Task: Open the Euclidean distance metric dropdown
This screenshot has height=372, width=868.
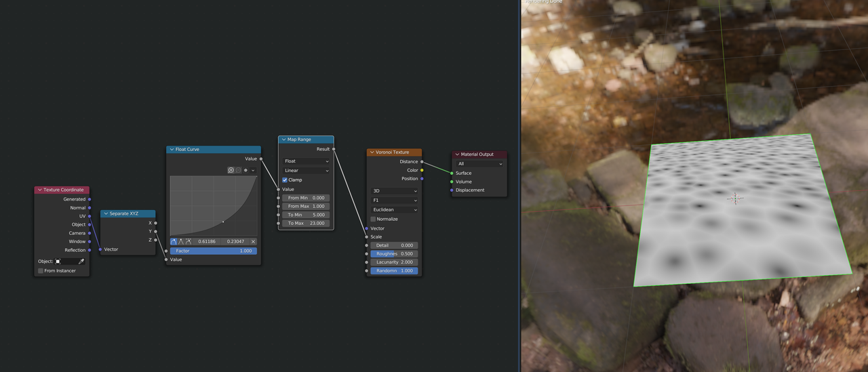Action: (x=394, y=209)
